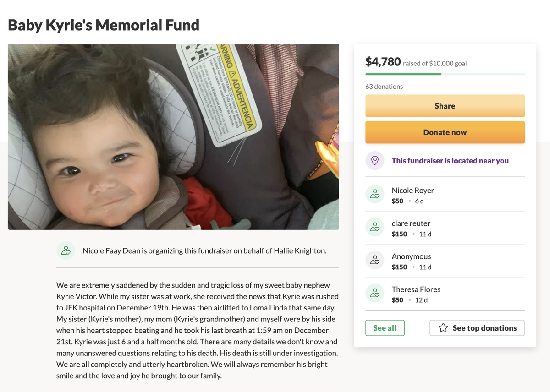Viewport: 550px width, 392px height.
Task: Select the Nicole Royer donor name
Action: [x=412, y=190]
